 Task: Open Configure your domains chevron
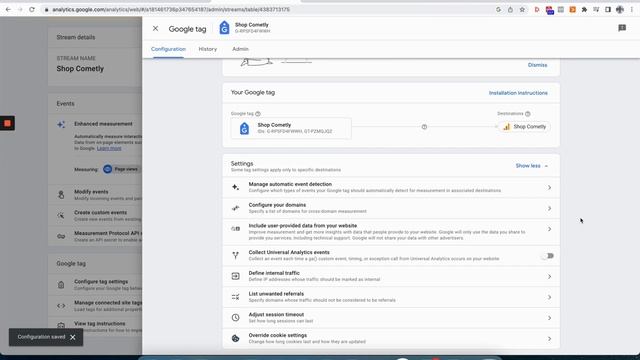(549, 208)
